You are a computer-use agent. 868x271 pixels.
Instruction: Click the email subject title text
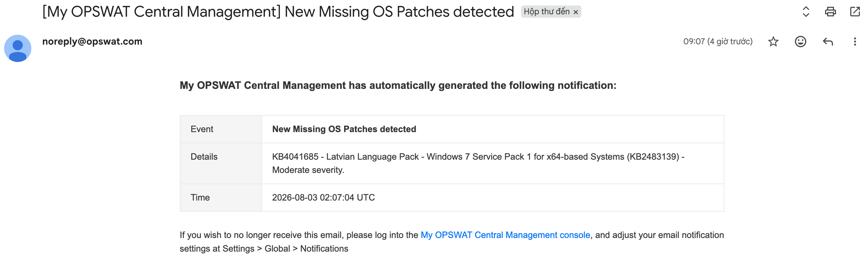coord(278,12)
